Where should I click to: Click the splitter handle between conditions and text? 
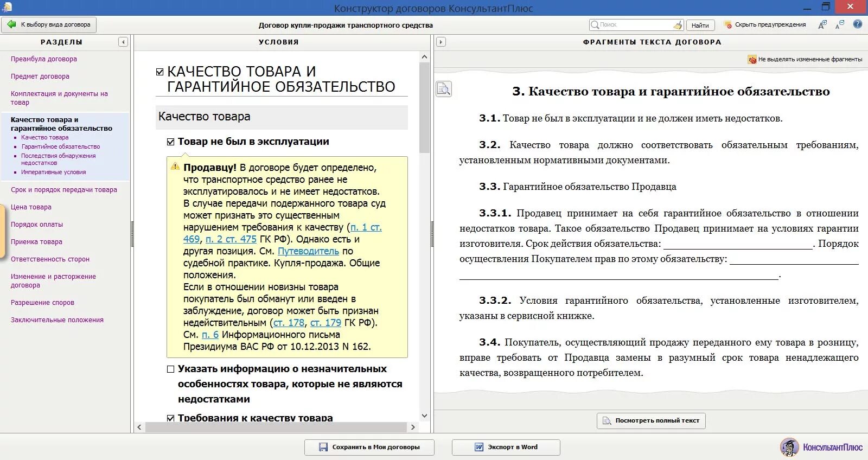pyautogui.click(x=432, y=234)
